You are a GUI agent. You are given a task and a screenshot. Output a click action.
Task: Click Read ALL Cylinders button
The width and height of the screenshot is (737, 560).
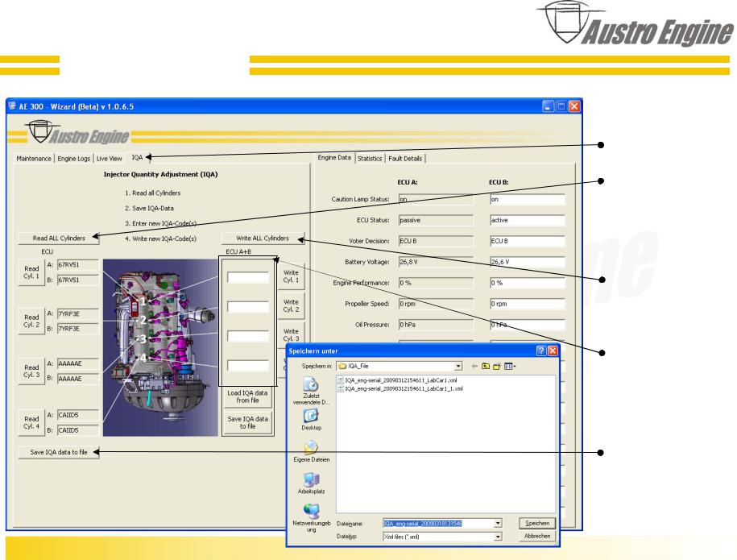[x=59, y=238]
